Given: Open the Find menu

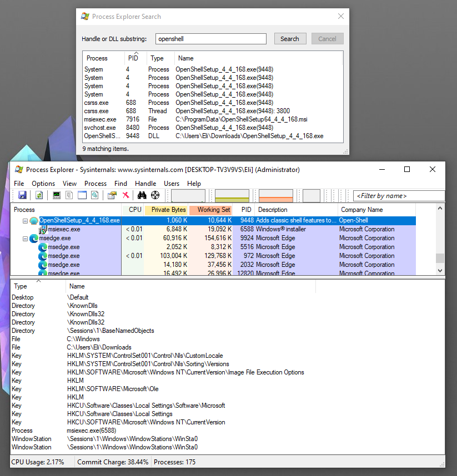Looking at the screenshot, I should point(120,184).
